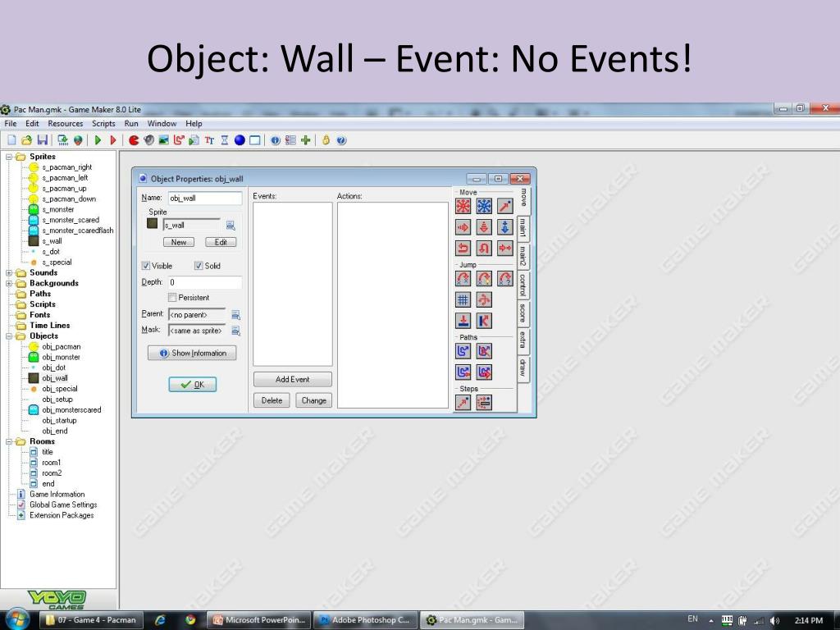Switch to the draw actions tab

coord(523,368)
